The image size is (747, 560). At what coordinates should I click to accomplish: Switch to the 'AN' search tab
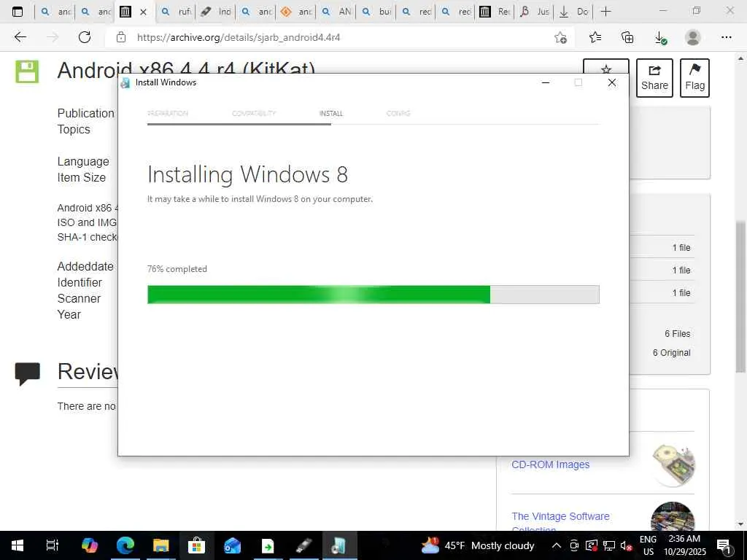[336, 12]
